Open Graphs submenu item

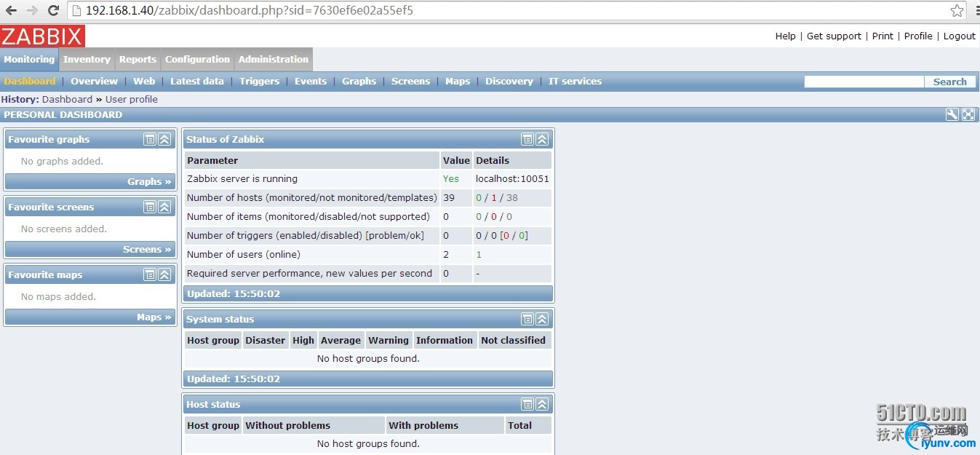tap(359, 82)
